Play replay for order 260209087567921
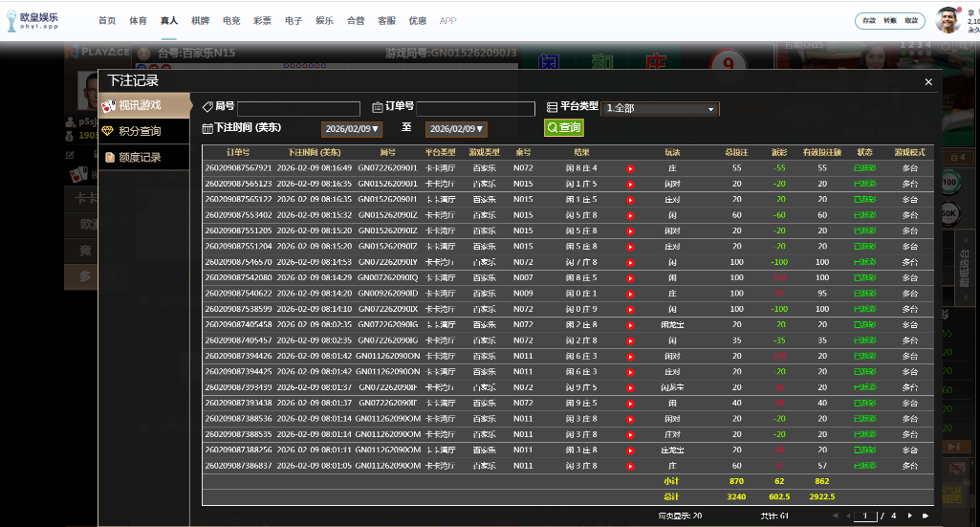Image resolution: width=980 pixels, height=527 pixels. point(630,168)
